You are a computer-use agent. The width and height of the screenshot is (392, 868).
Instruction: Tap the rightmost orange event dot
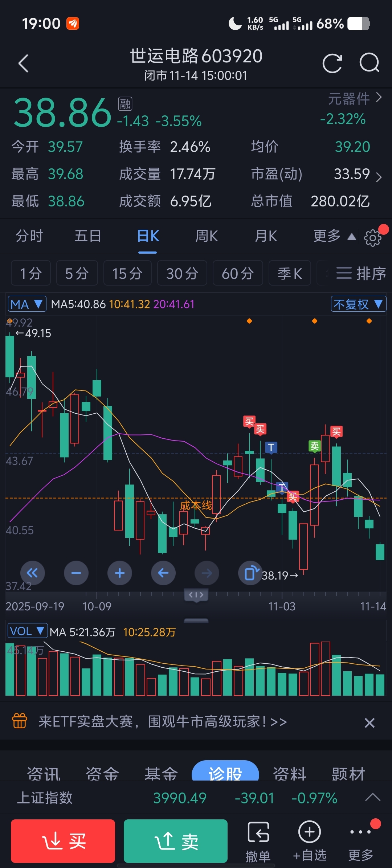(369, 321)
